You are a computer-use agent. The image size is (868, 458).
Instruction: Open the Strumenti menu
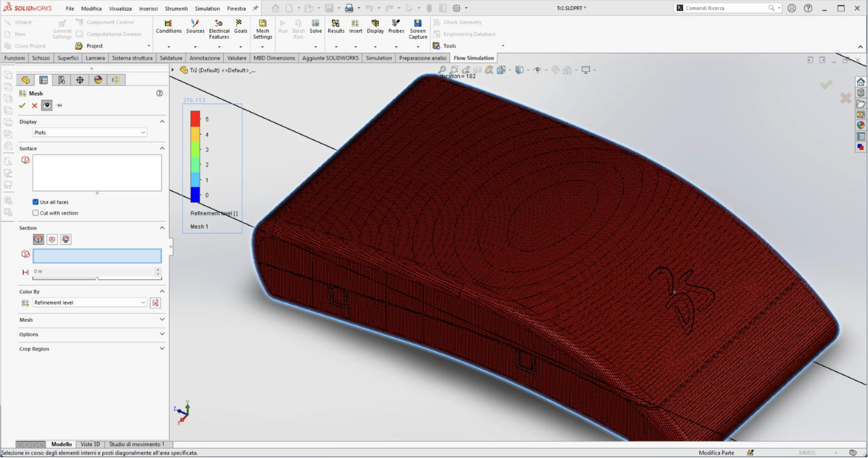click(x=176, y=8)
